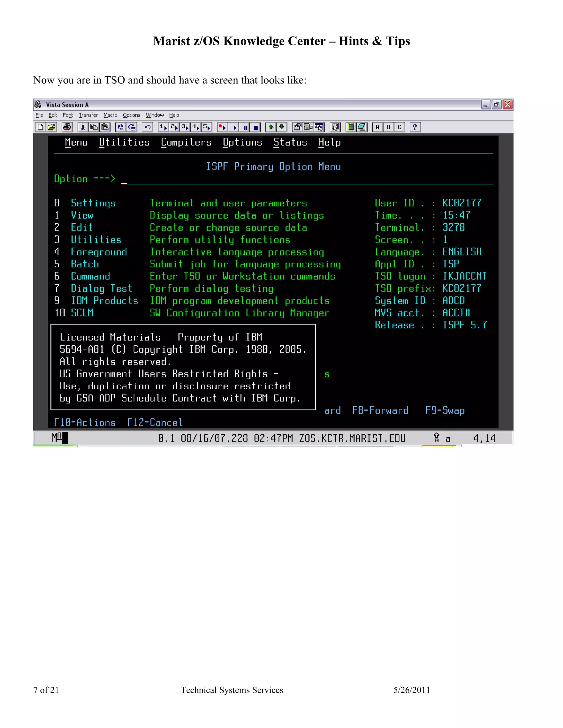
Task: Click the refresh circular arrows toolbar icon
Action: (x=121, y=127)
